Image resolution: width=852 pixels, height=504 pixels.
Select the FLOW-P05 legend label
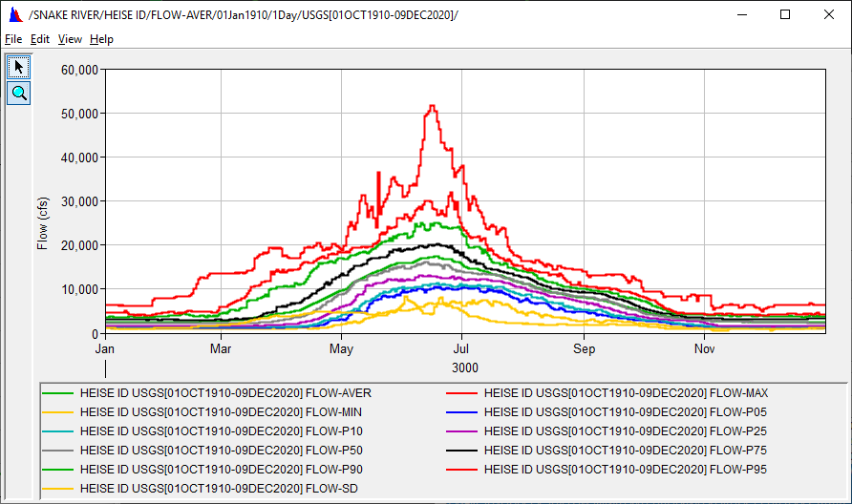point(625,411)
